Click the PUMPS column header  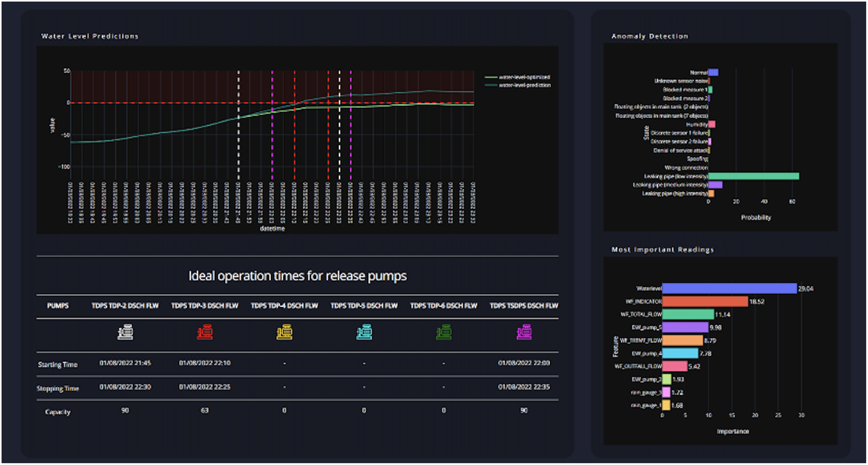(58, 306)
